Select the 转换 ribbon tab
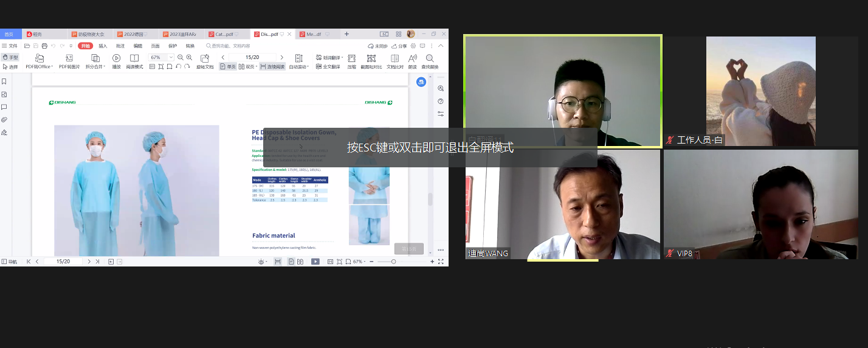868x348 pixels. (190, 46)
